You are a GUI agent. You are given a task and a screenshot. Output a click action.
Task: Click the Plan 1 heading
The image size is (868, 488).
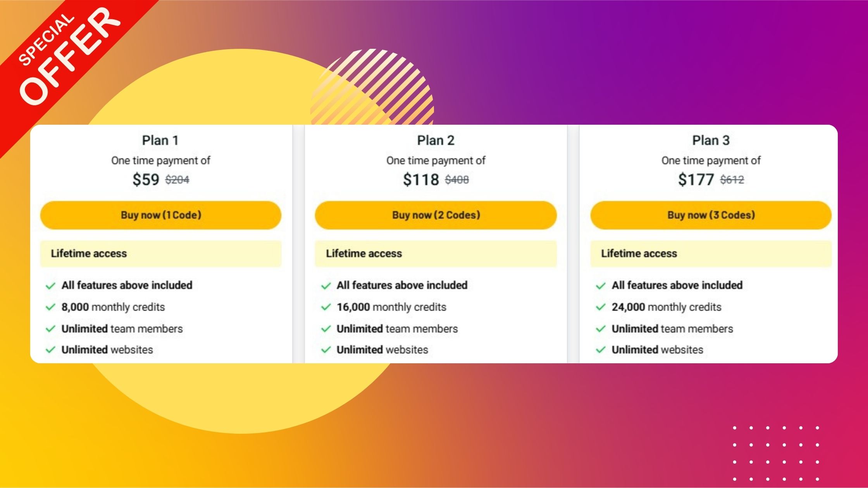click(x=160, y=141)
